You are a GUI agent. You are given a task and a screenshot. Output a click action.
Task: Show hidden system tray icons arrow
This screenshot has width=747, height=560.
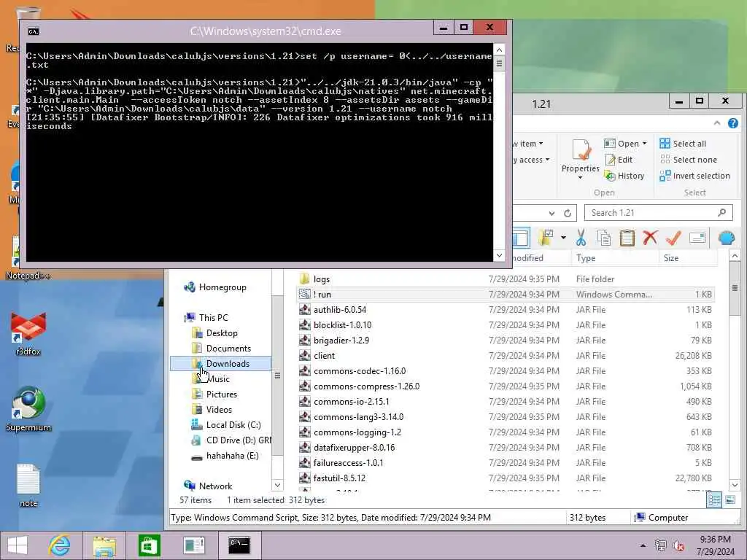(x=643, y=545)
